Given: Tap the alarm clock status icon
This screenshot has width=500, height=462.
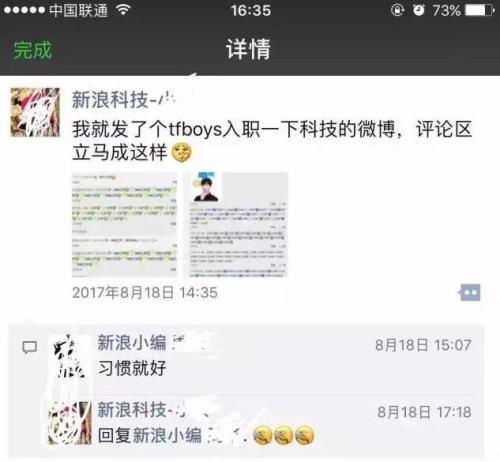Looking at the screenshot, I should (419, 10).
